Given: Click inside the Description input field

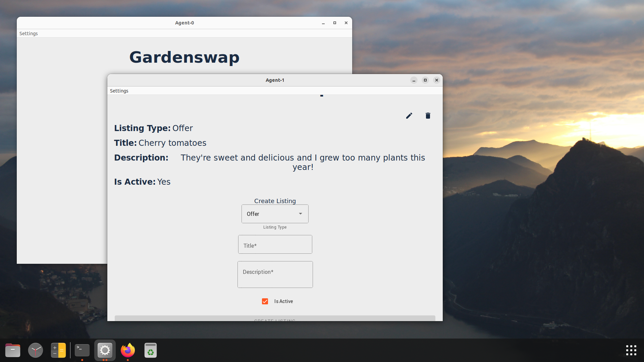Looking at the screenshot, I should pyautogui.click(x=275, y=274).
